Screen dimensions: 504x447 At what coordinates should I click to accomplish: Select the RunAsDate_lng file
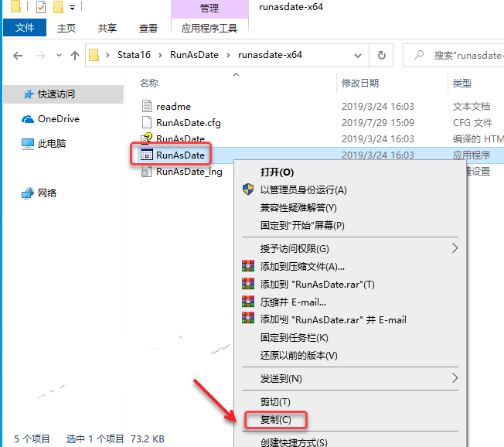189,172
